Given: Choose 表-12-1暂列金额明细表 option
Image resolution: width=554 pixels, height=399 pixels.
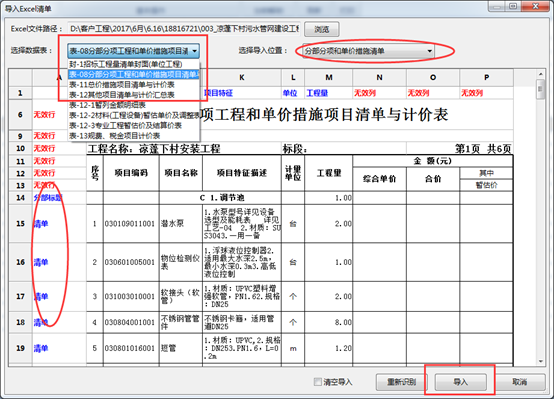Looking at the screenshot, I should [134, 105].
